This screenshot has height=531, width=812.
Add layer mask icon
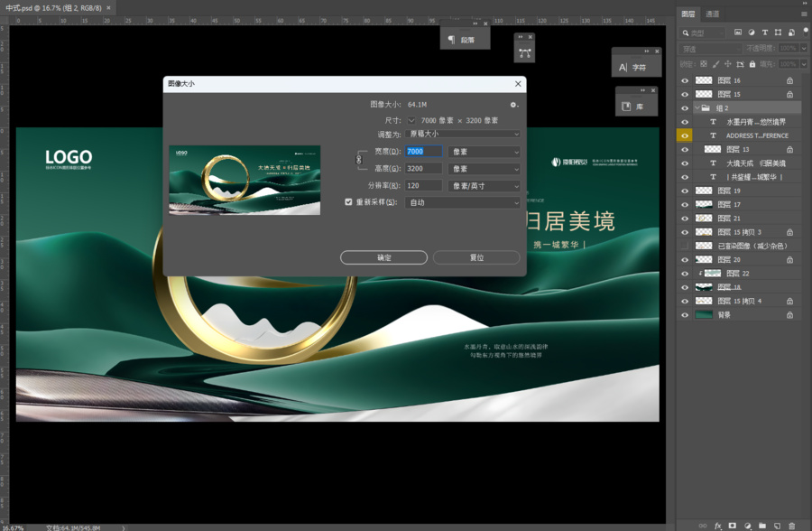pos(733,526)
